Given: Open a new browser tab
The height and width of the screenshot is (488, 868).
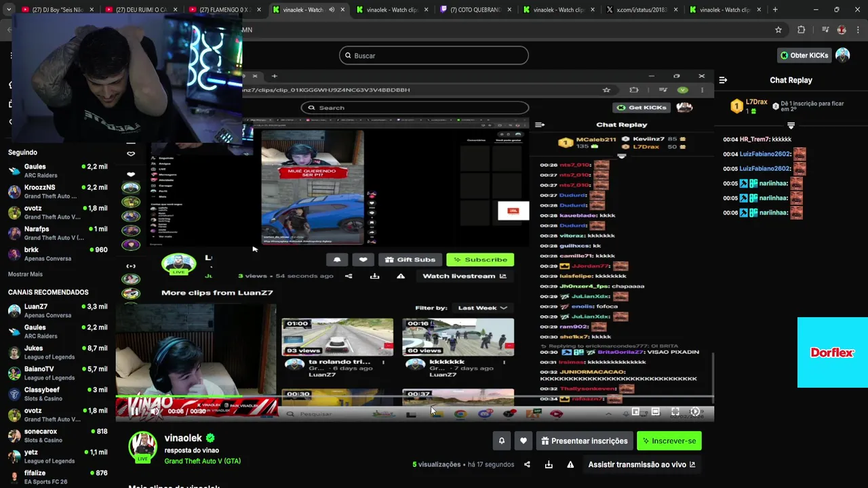Looking at the screenshot, I should pyautogui.click(x=775, y=9).
